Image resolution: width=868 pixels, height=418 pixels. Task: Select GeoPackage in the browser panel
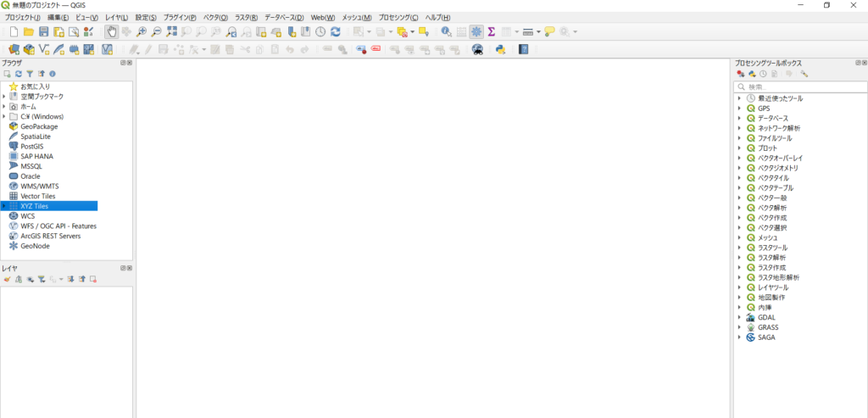coord(39,126)
